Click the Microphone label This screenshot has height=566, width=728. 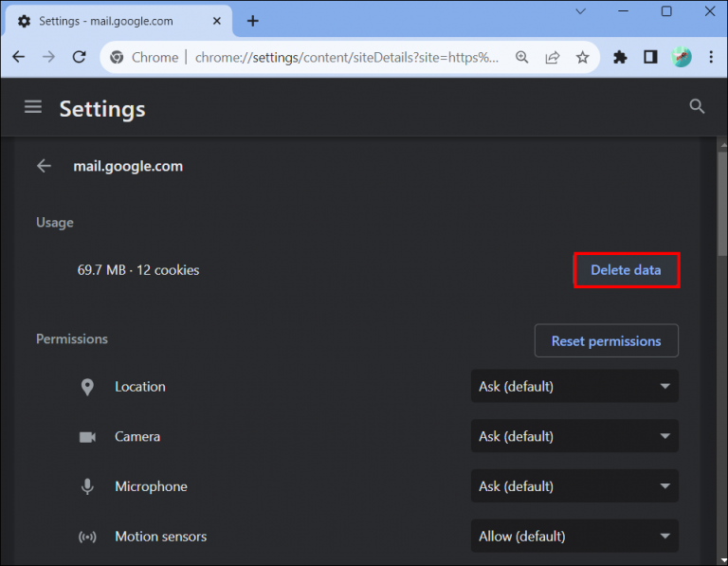tap(152, 486)
